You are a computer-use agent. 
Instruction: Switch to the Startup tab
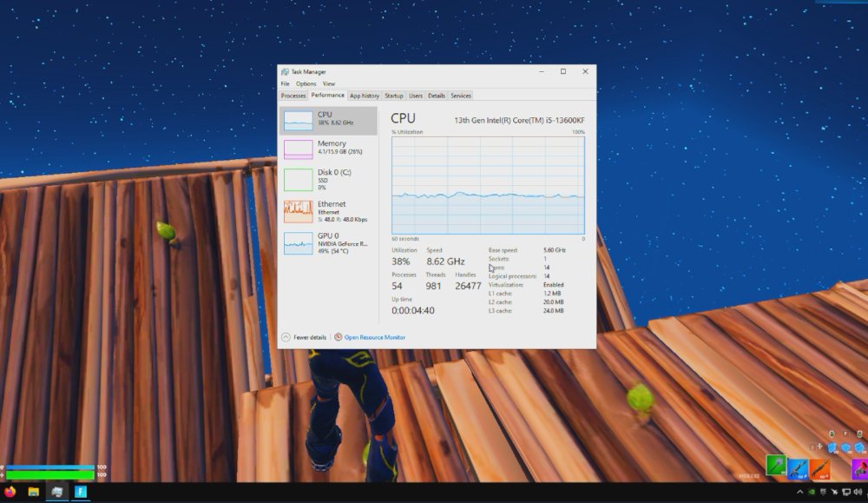(393, 96)
